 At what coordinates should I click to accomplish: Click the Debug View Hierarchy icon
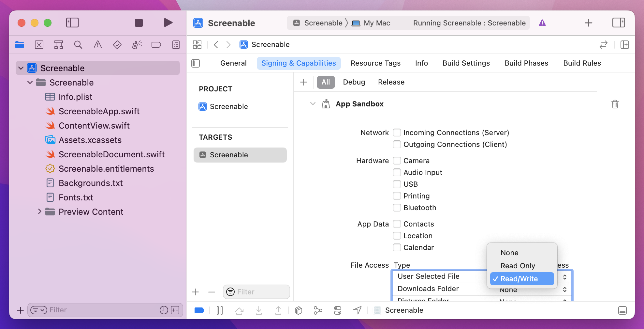299,310
